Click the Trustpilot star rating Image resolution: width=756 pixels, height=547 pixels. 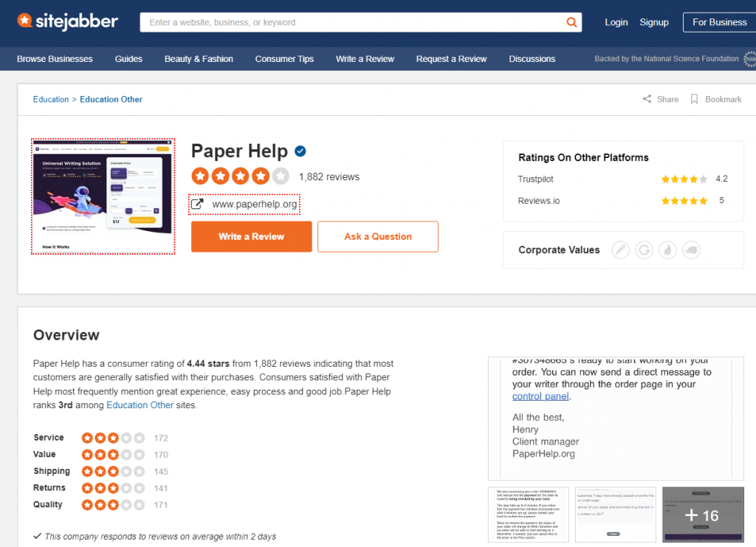coord(684,179)
